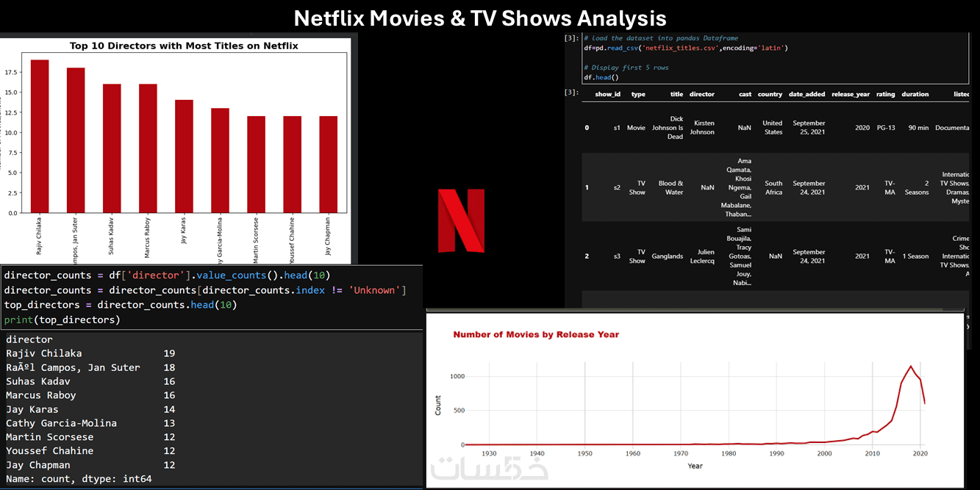Select the Martin Scorsese bar in the chart

point(256,165)
